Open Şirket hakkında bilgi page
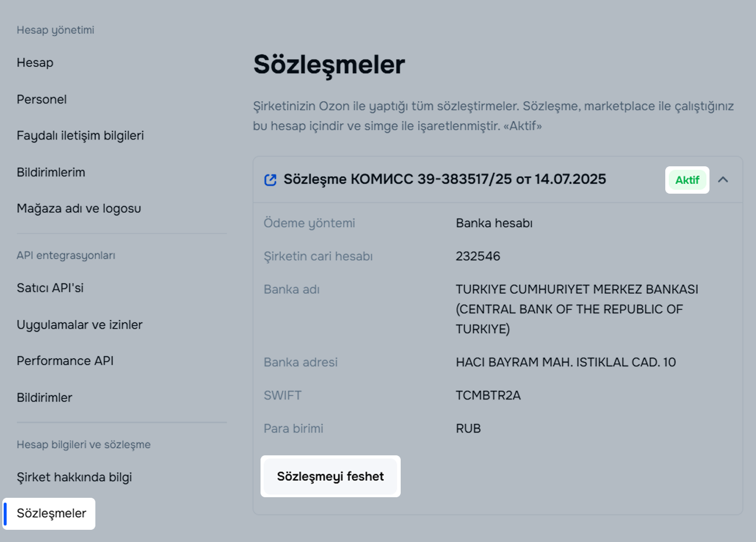The height and width of the screenshot is (542, 756). (x=74, y=477)
